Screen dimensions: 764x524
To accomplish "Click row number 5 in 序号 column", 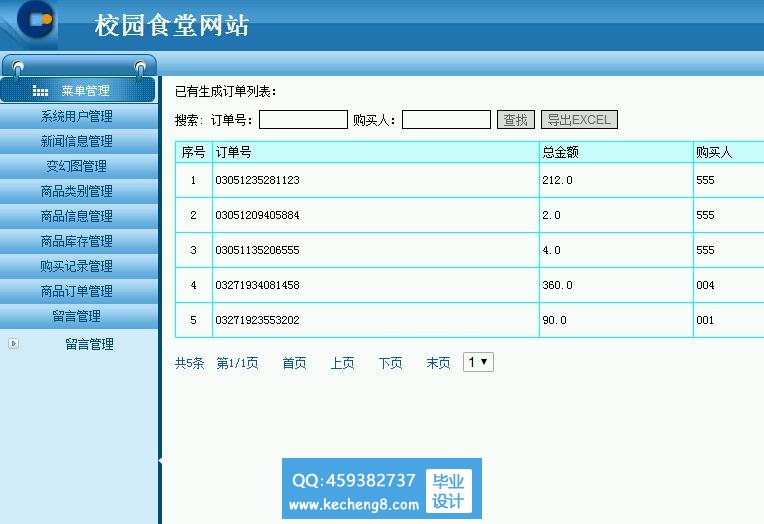I will click(x=193, y=321).
